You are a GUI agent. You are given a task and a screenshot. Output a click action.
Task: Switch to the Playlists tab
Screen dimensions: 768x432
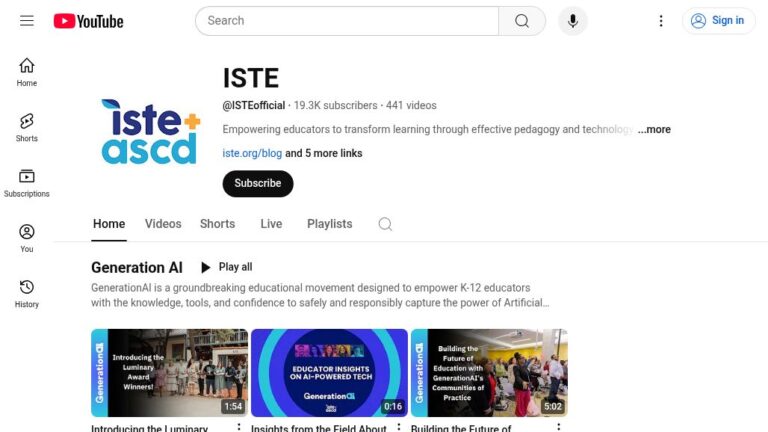point(329,224)
